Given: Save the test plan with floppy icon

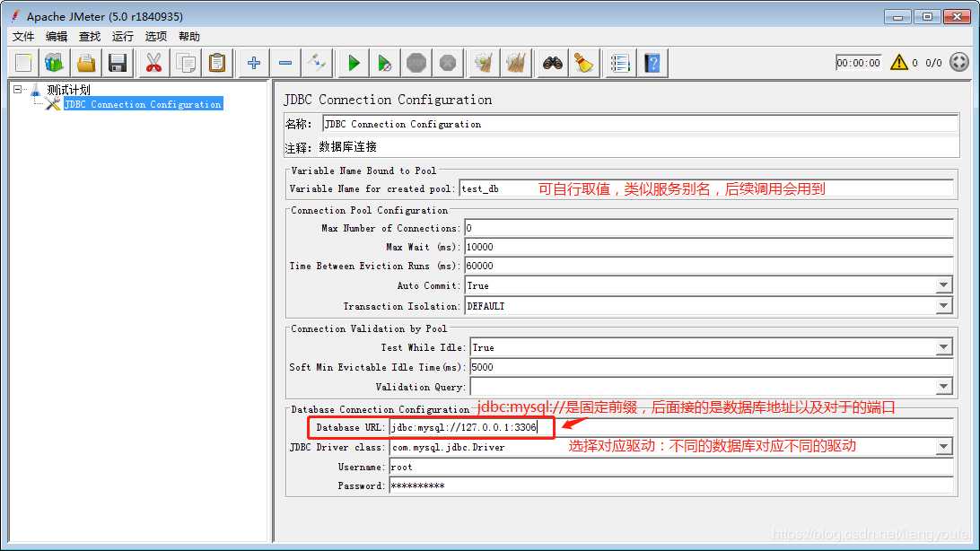Looking at the screenshot, I should (118, 63).
